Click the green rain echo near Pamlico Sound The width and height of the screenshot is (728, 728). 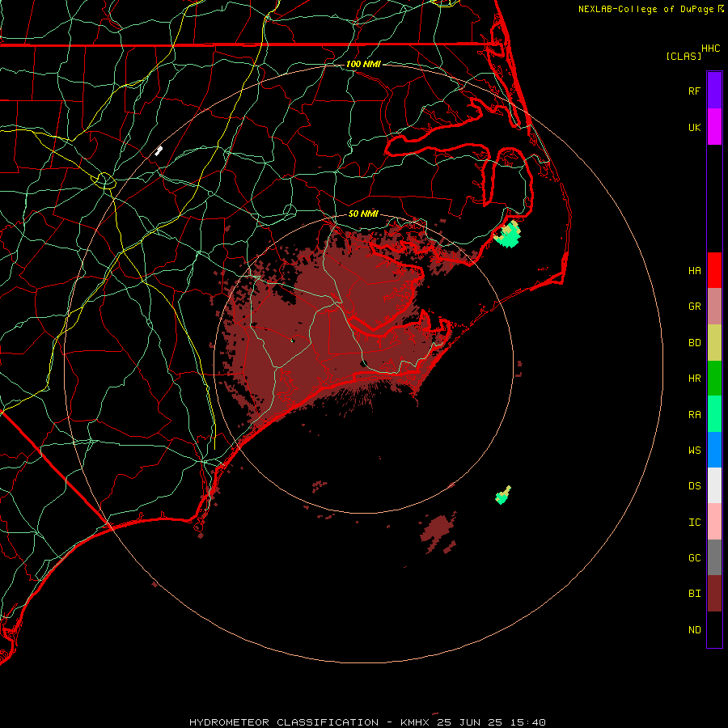click(509, 235)
